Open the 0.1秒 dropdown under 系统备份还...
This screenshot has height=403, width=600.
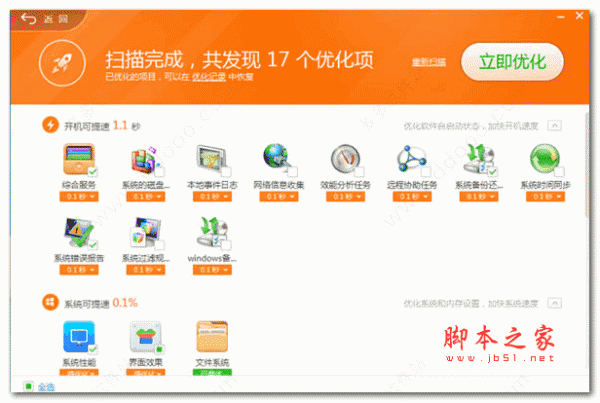(479, 197)
